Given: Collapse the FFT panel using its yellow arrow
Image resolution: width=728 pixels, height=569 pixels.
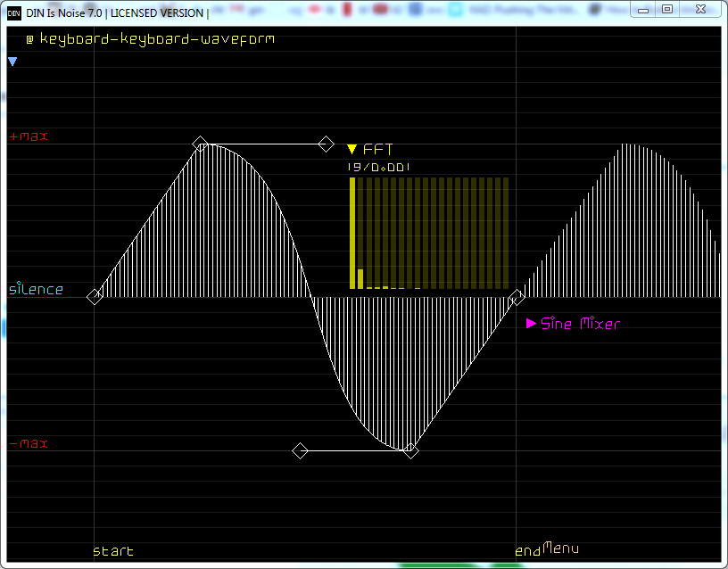Looking at the screenshot, I should [x=352, y=150].
